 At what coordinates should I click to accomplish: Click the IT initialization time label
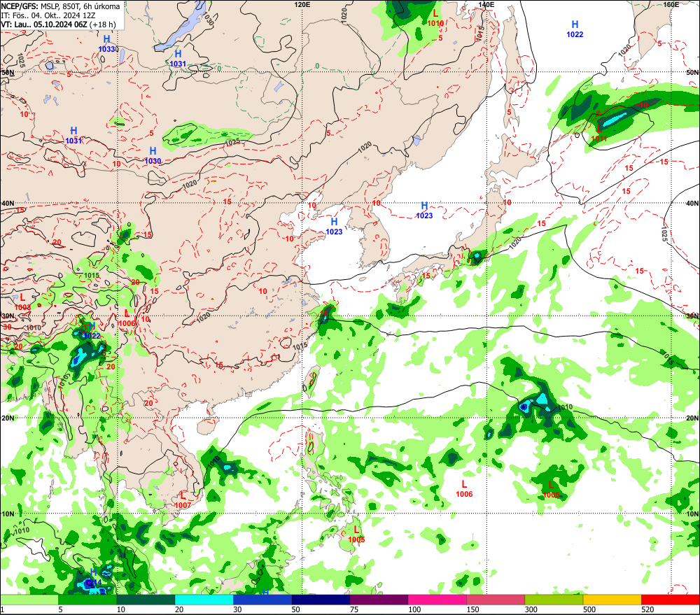(48, 15)
